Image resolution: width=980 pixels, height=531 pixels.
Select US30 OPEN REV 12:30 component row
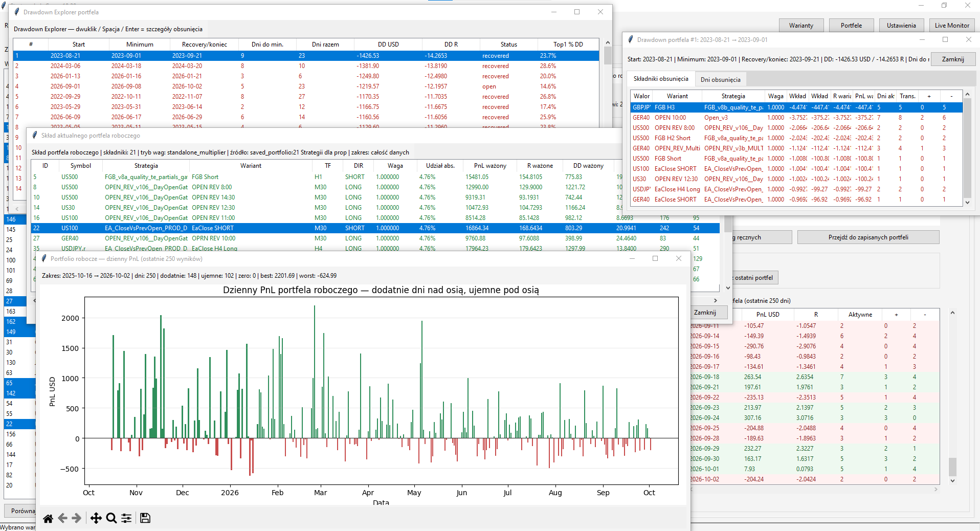[797, 179]
